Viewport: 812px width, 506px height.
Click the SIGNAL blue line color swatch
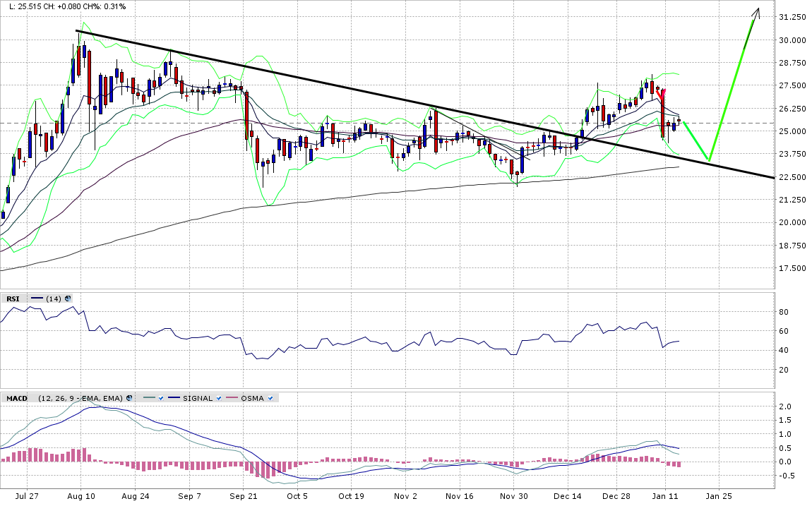[173, 398]
